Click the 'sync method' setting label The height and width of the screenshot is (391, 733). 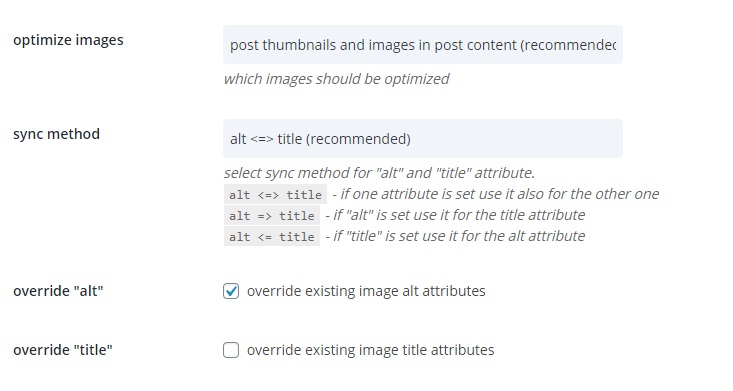57,134
